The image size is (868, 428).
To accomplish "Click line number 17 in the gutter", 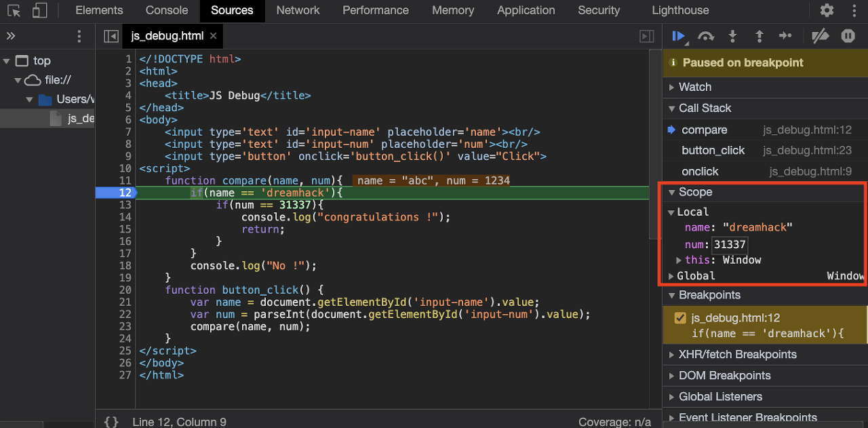I will 125,253.
